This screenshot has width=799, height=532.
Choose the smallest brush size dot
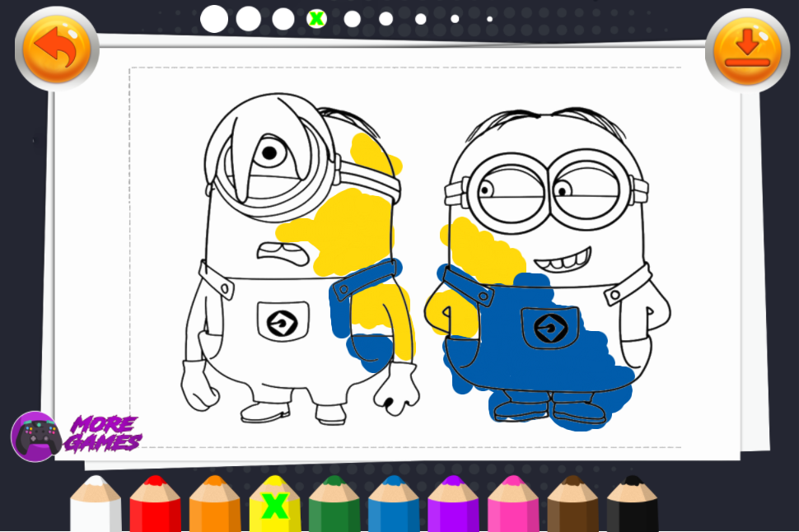(x=489, y=19)
